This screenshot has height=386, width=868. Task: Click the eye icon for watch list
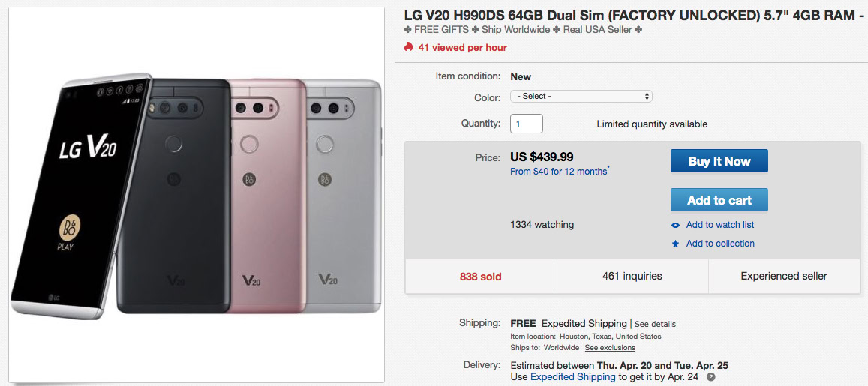click(676, 225)
